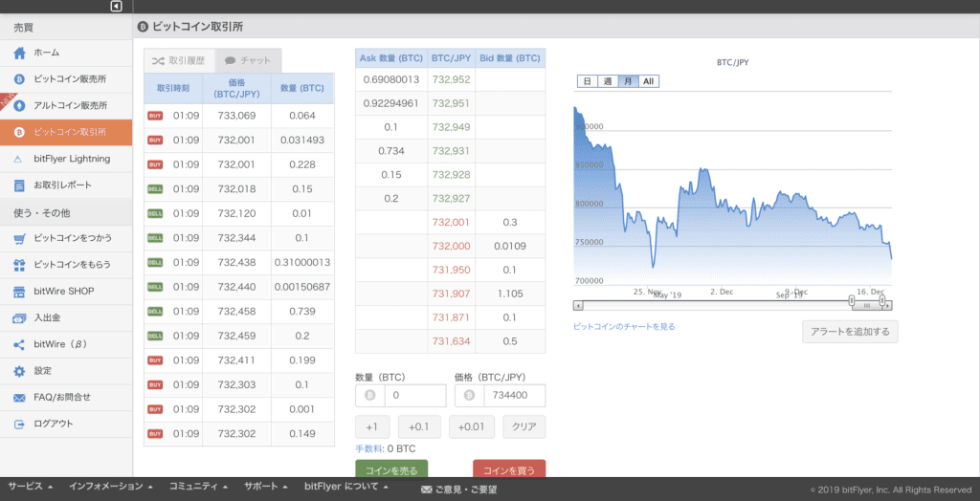Click the trade price 732,438
Viewport: 980px width, 501px height.
236,262
